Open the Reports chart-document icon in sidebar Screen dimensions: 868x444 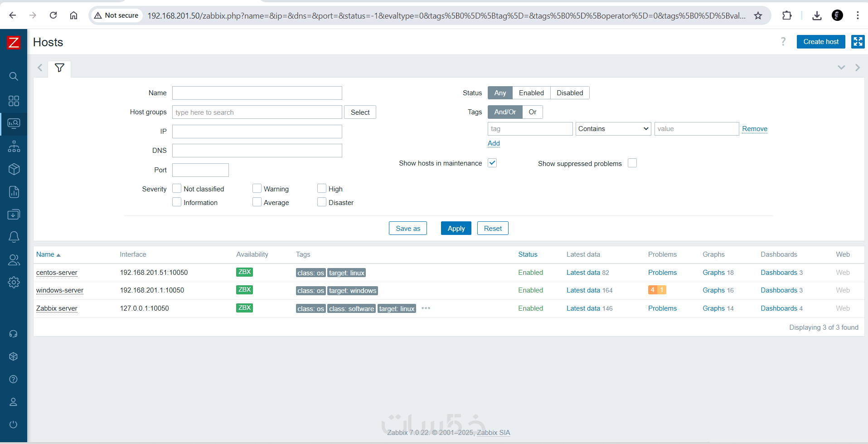click(x=14, y=192)
